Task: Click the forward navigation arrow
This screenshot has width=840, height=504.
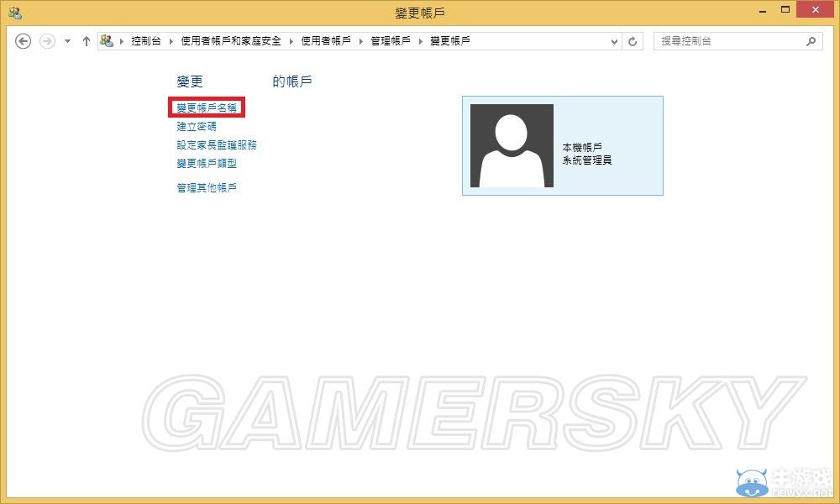Action: tap(46, 40)
